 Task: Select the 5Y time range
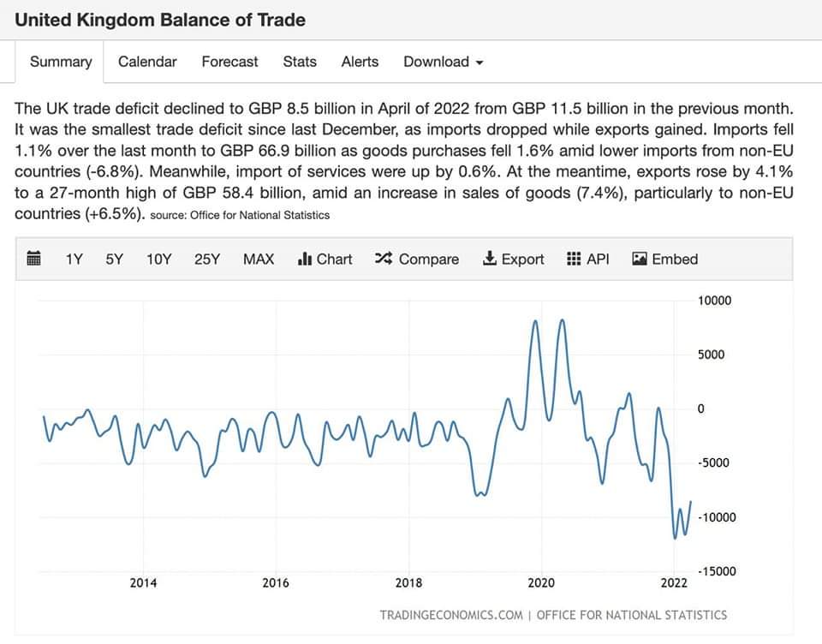pyautogui.click(x=114, y=259)
